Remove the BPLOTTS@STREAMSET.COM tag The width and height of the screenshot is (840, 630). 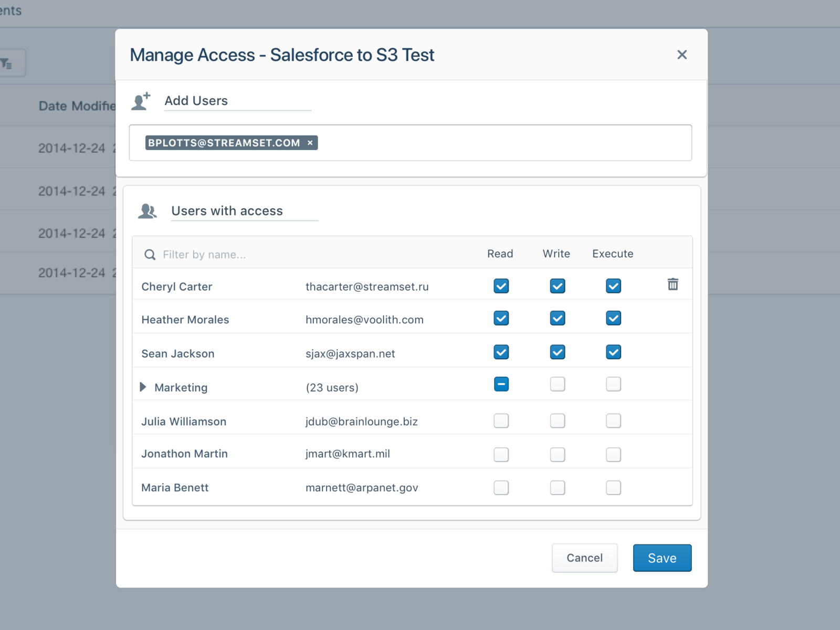(310, 143)
